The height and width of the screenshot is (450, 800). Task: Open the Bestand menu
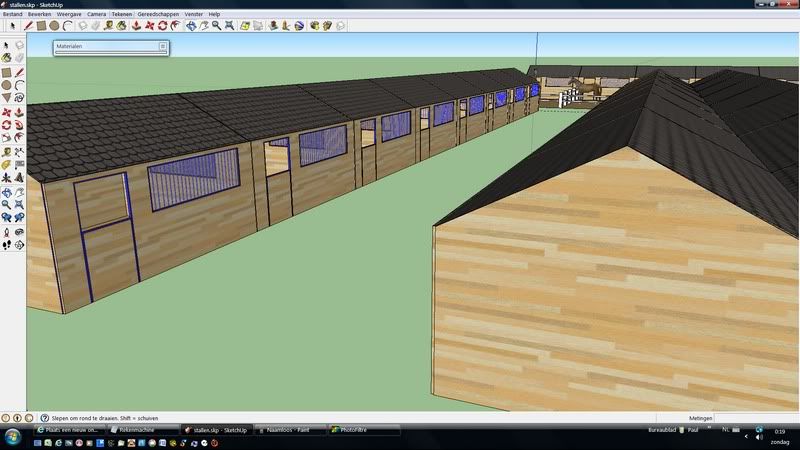click(13, 14)
